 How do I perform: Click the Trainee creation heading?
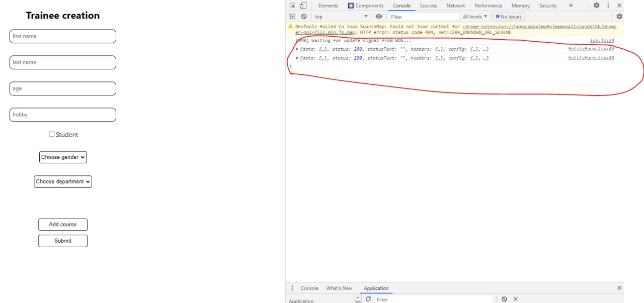pos(63,16)
